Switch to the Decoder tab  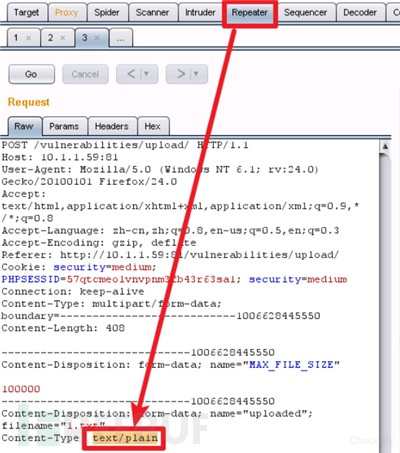[x=360, y=13]
